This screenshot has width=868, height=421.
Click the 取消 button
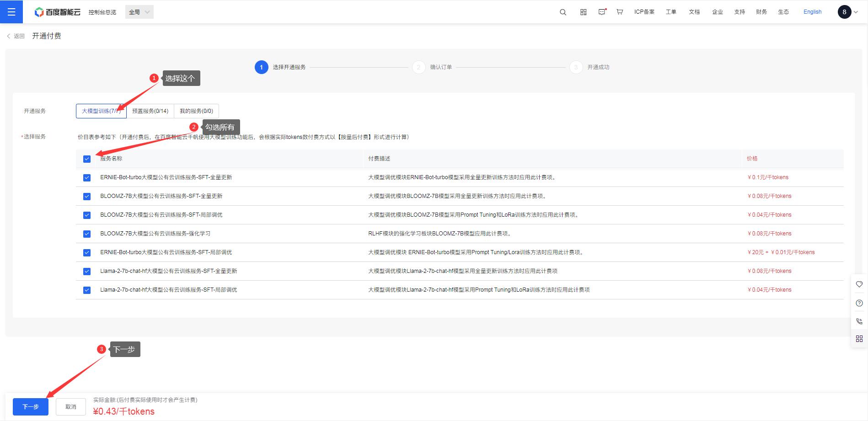pyautogui.click(x=71, y=407)
